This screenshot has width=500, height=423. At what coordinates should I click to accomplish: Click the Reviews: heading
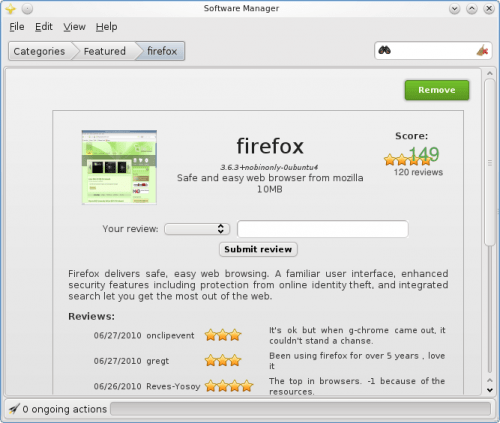tap(91, 316)
